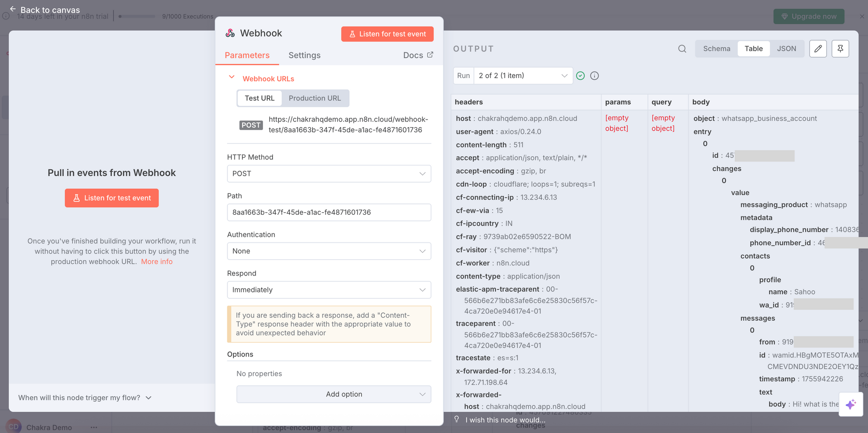Viewport: 868px width, 433px height.
Task: Click the timestamp 1755942226 value
Action: [822, 379]
